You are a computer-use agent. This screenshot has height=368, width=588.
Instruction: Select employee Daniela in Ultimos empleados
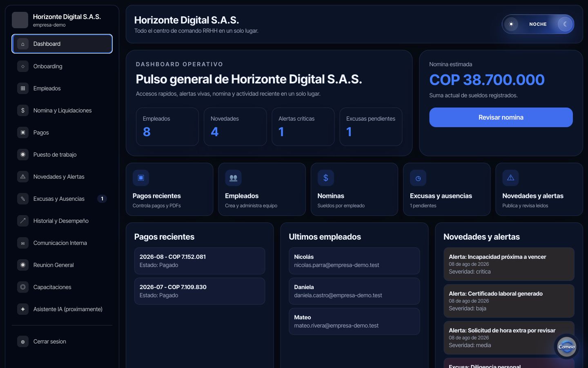point(354,291)
